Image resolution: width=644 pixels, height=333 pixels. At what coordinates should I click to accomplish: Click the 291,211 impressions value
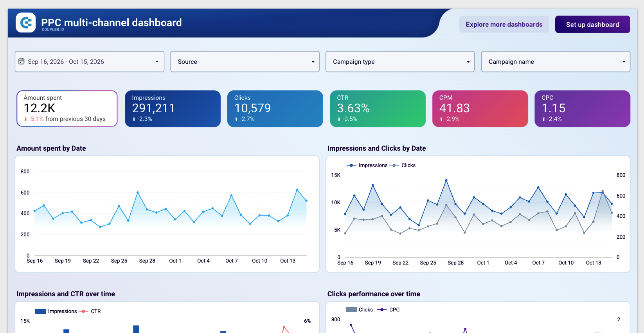coord(153,108)
